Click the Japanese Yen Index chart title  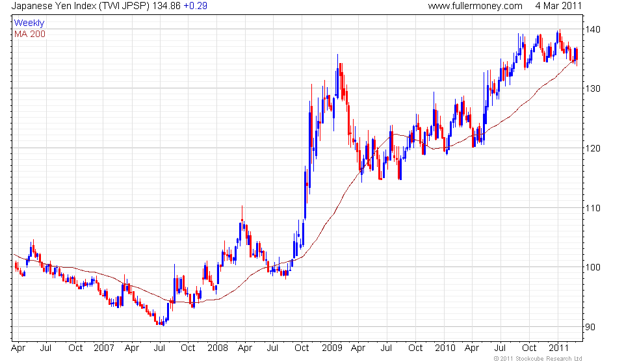pyautogui.click(x=54, y=6)
